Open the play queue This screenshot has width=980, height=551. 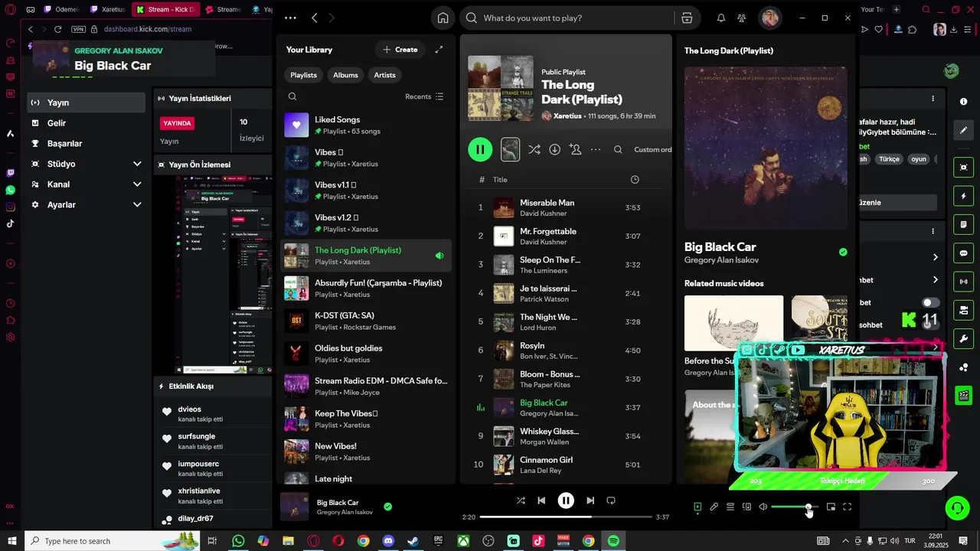point(730,507)
